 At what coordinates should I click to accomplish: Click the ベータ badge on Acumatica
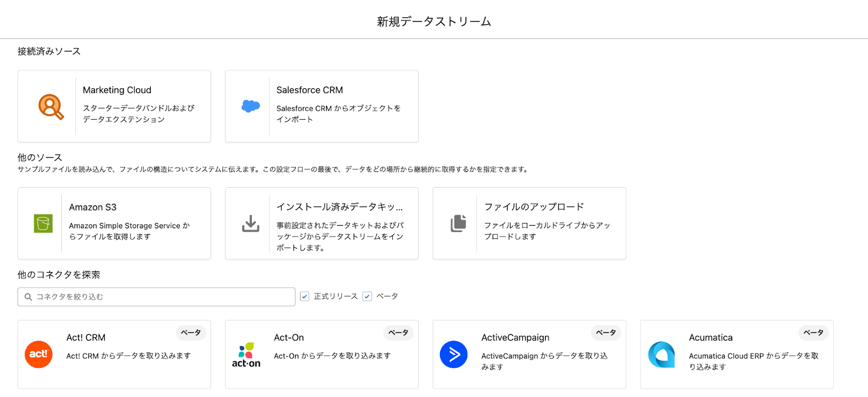pos(813,332)
